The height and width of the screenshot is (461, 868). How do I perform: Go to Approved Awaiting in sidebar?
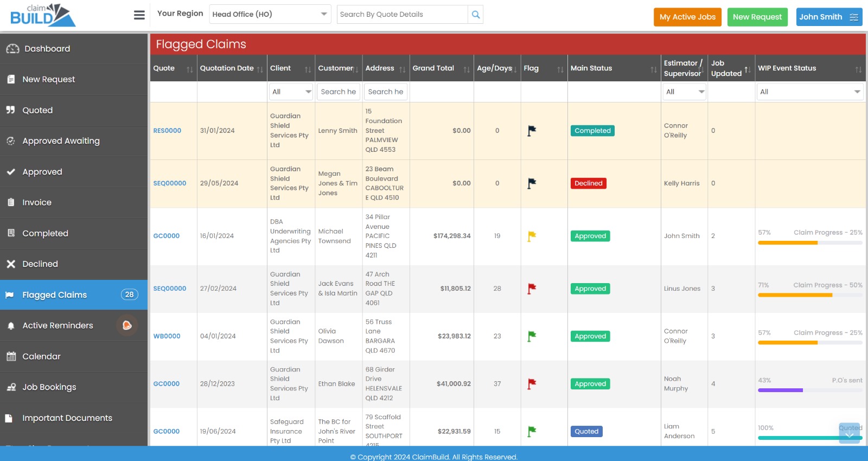(x=61, y=141)
